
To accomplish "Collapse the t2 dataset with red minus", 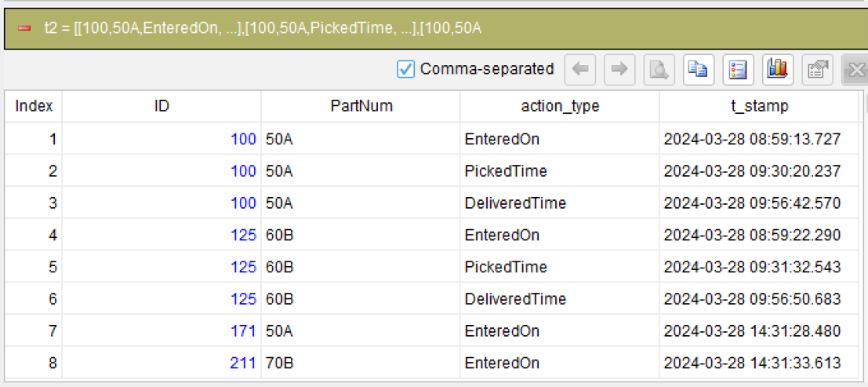I will [x=24, y=28].
